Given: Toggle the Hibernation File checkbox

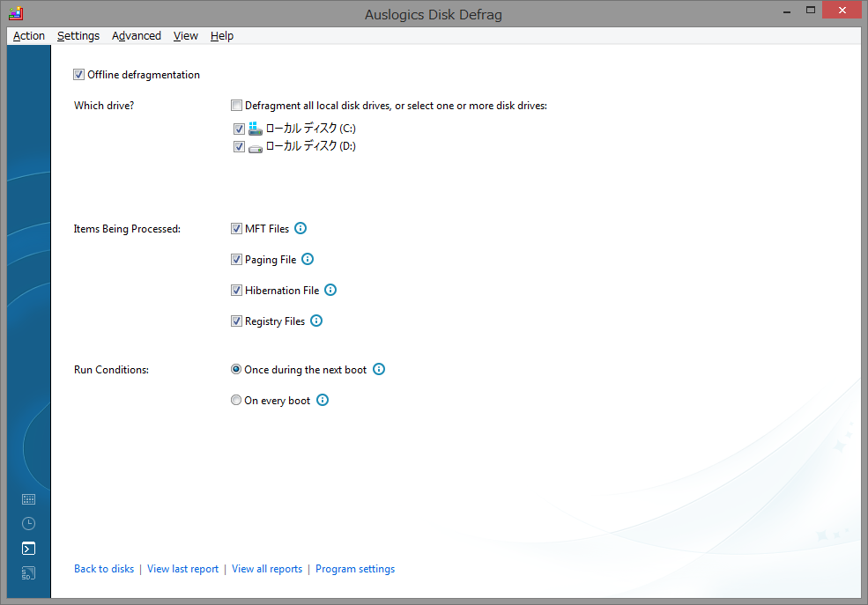Looking at the screenshot, I should point(236,290).
